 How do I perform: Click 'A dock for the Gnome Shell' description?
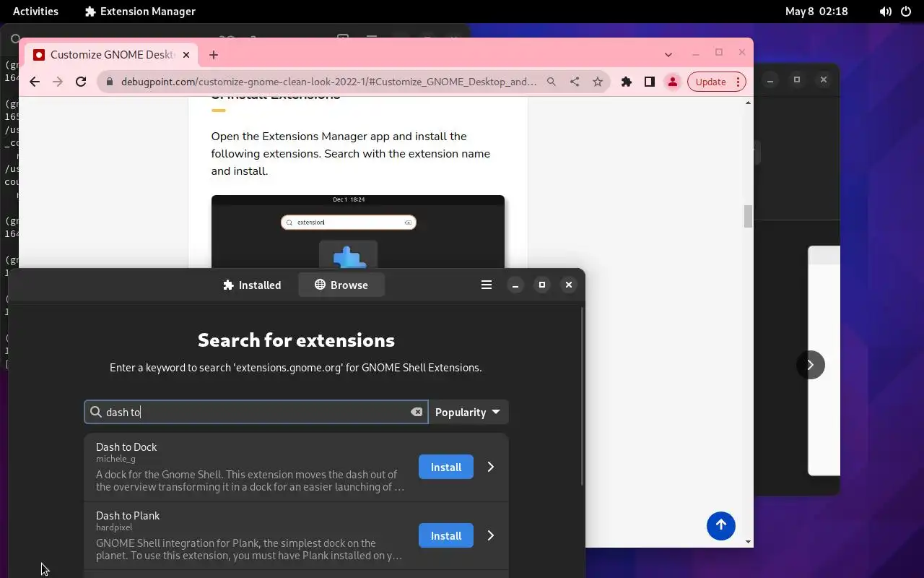[x=250, y=481]
